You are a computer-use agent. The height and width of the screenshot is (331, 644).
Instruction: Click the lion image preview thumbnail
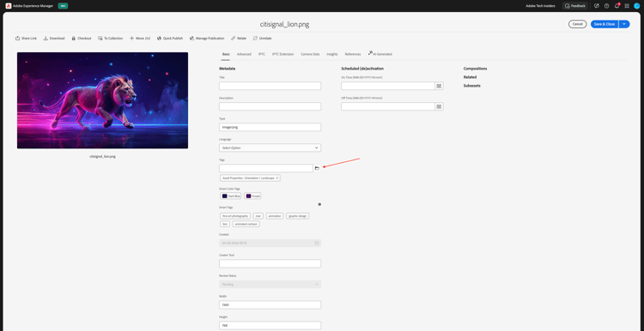[x=103, y=100]
